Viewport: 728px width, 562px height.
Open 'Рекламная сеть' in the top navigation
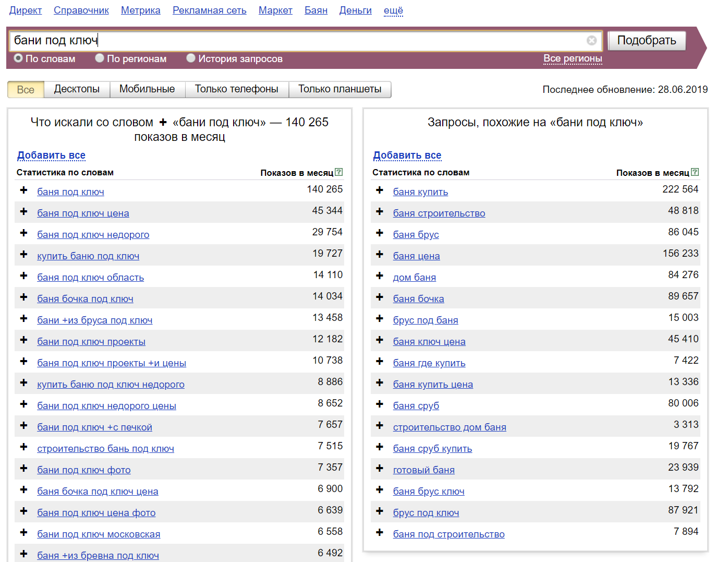pyautogui.click(x=210, y=10)
